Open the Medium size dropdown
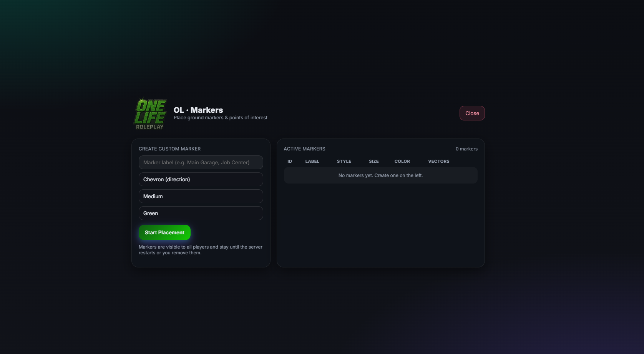This screenshot has width=644, height=354. (x=201, y=196)
